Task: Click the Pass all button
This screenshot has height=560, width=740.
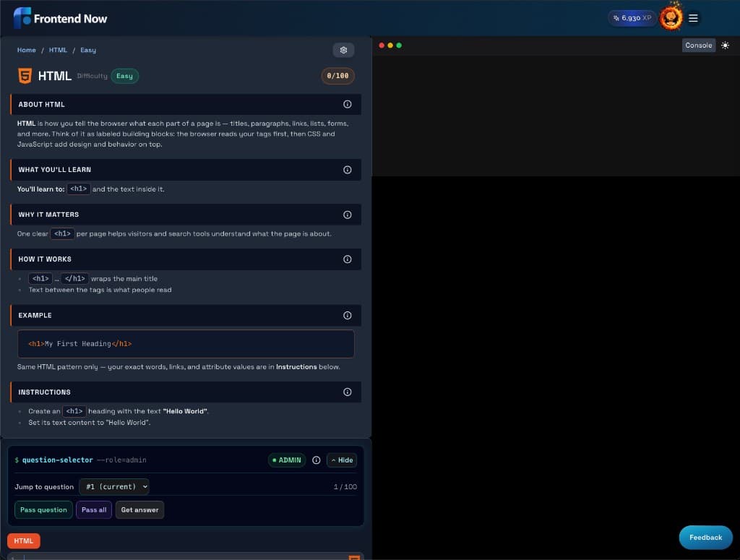Action: coord(94,510)
